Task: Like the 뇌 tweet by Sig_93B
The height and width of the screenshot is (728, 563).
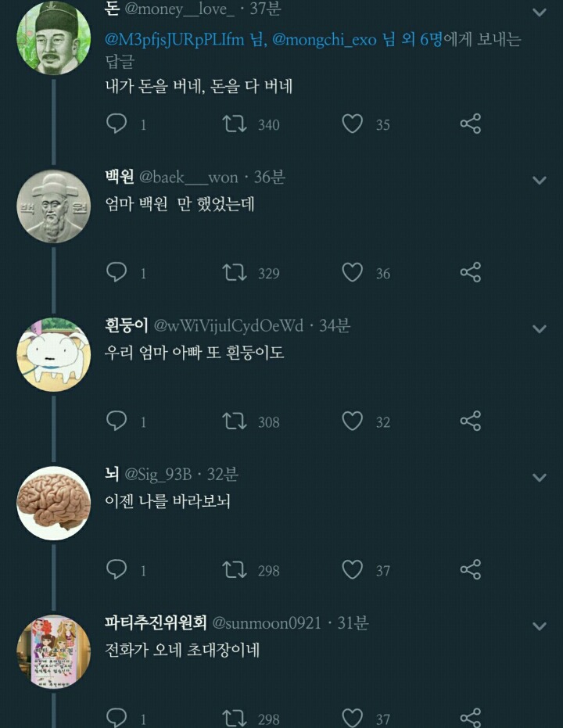Action: click(x=353, y=569)
